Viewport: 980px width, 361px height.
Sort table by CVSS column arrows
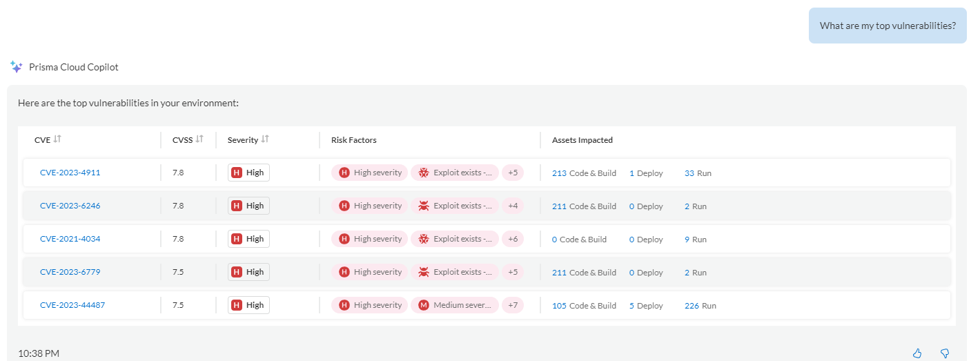[x=199, y=139]
